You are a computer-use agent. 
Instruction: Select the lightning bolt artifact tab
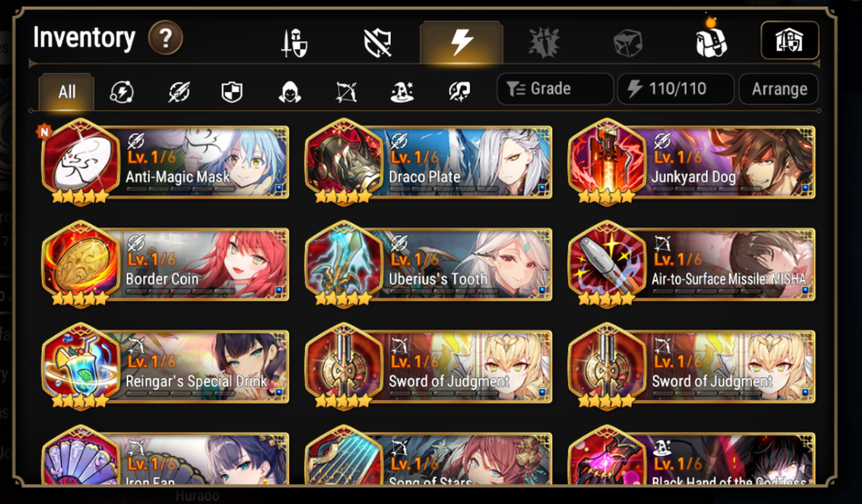461,42
